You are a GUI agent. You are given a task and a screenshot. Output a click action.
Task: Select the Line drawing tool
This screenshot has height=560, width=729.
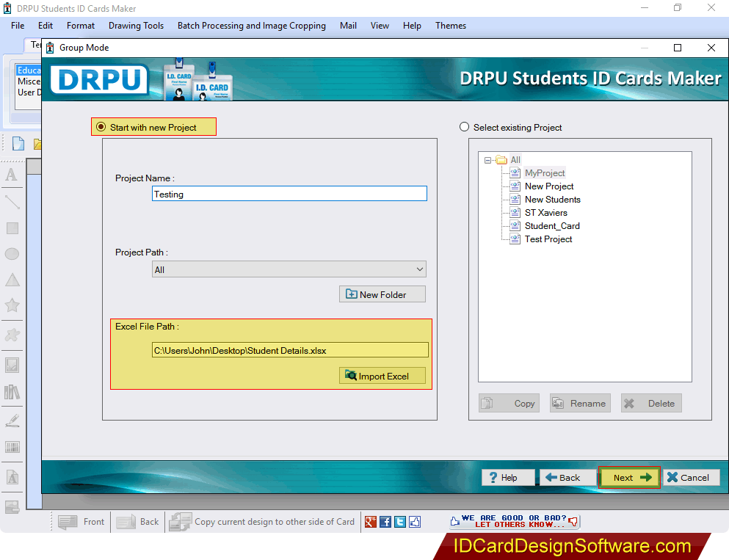pos(12,202)
